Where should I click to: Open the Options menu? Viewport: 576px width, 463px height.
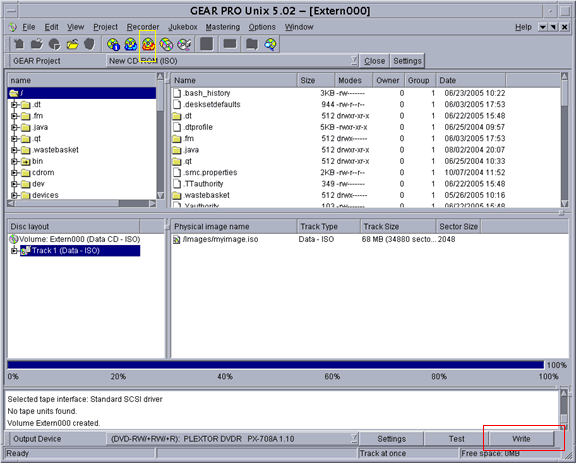point(262,27)
